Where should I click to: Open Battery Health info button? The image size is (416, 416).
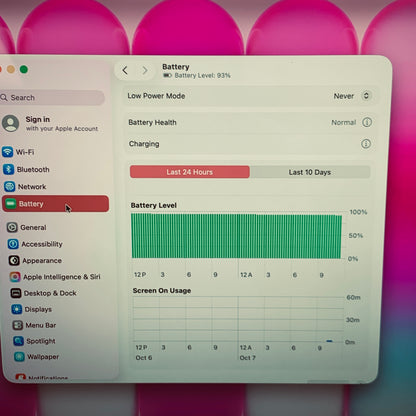pyautogui.click(x=367, y=122)
